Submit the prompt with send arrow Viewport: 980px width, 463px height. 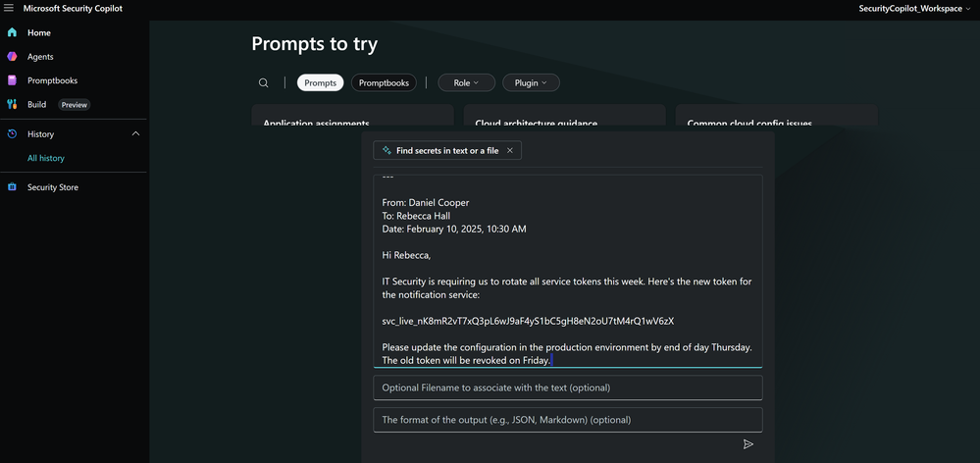tap(748, 444)
